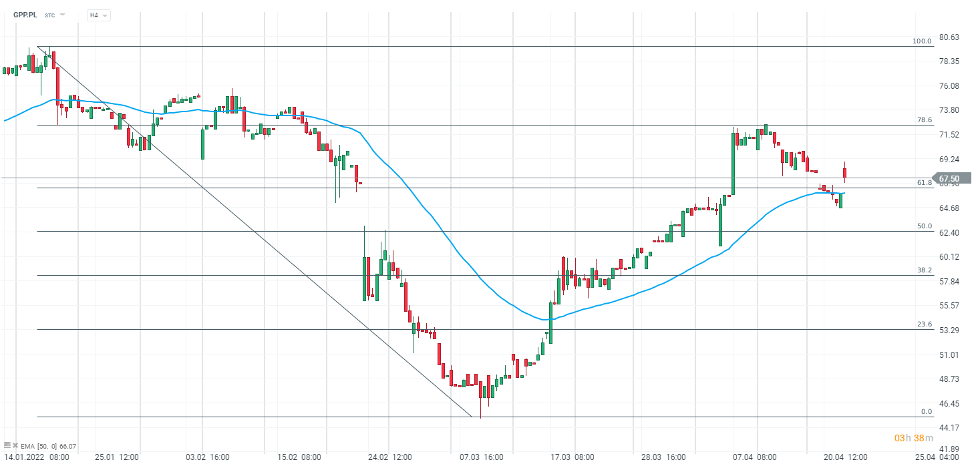Viewport: 980px width, 468px height.
Task: Select the Fibonacci 0.0 level label
Action: pos(926,412)
